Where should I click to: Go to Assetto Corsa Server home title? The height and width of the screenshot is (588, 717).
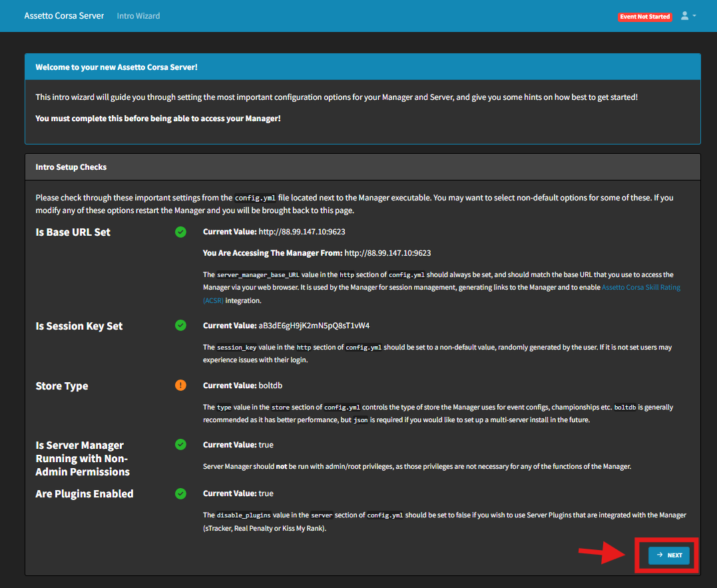[x=64, y=16]
